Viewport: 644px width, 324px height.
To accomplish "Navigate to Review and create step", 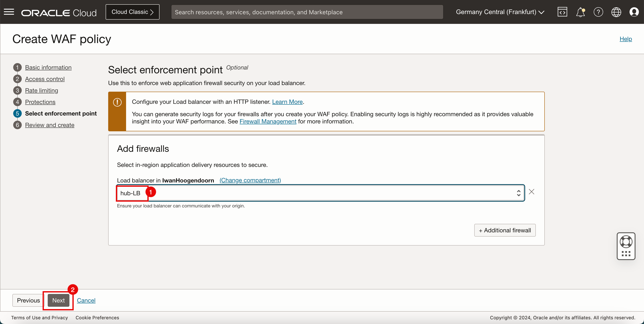I will (x=50, y=125).
